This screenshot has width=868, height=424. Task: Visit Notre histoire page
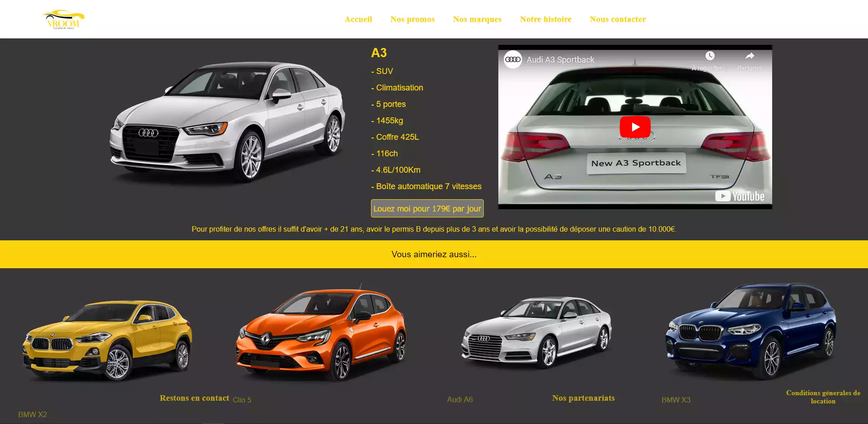click(546, 19)
